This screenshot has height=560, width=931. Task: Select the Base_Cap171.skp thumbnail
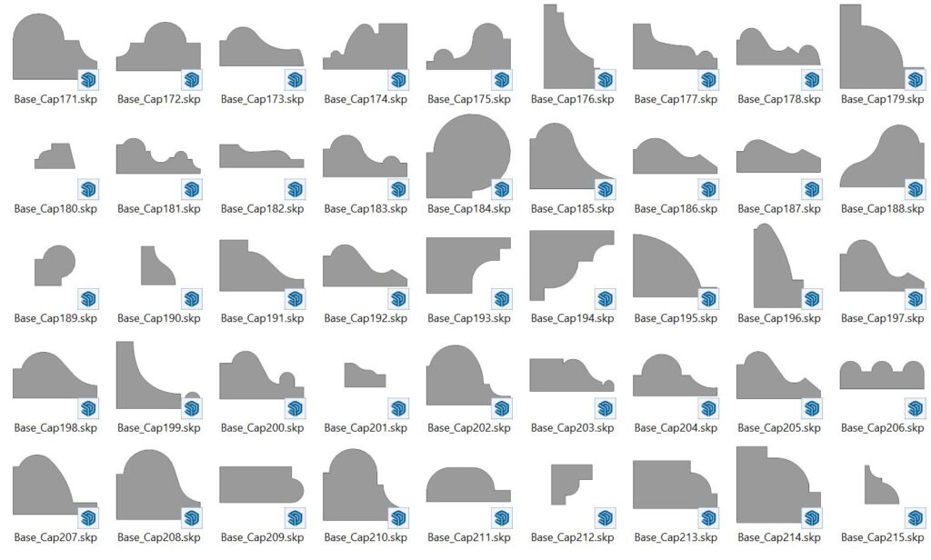tap(45, 45)
